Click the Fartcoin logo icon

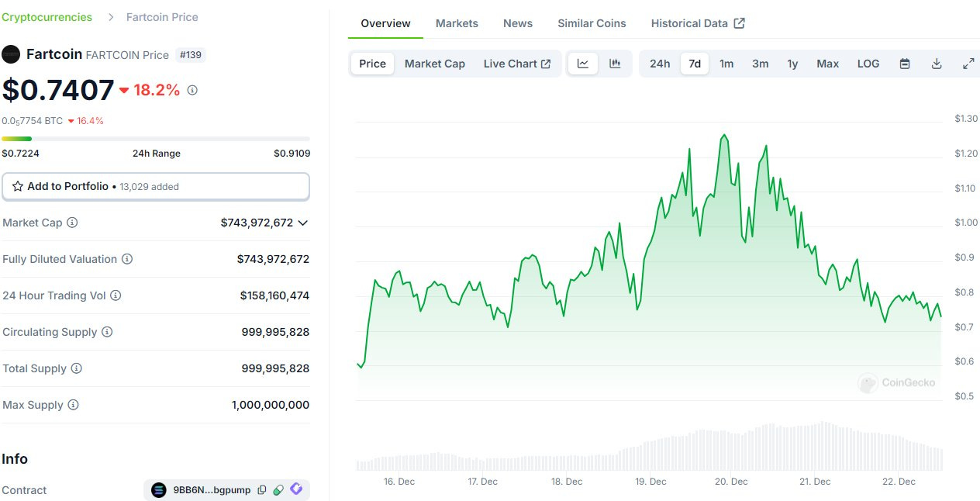click(x=11, y=54)
